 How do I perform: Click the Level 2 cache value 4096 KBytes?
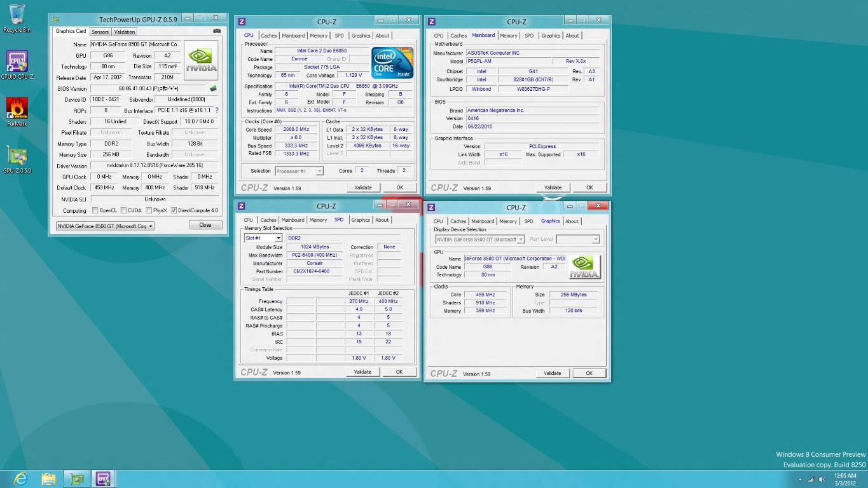coord(368,146)
